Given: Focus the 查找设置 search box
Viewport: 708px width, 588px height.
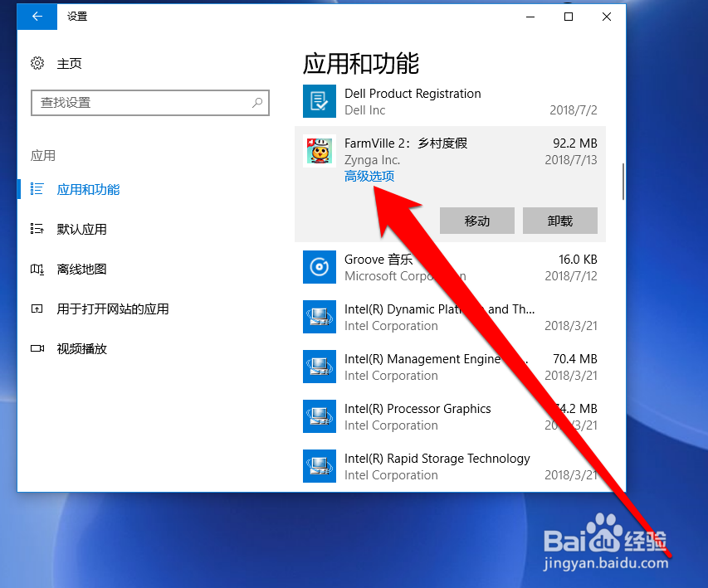Looking at the screenshot, I should click(x=150, y=103).
